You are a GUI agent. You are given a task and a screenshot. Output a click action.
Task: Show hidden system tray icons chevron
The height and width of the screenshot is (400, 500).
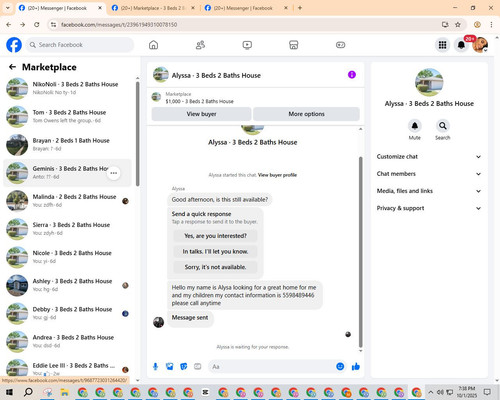pos(430,392)
